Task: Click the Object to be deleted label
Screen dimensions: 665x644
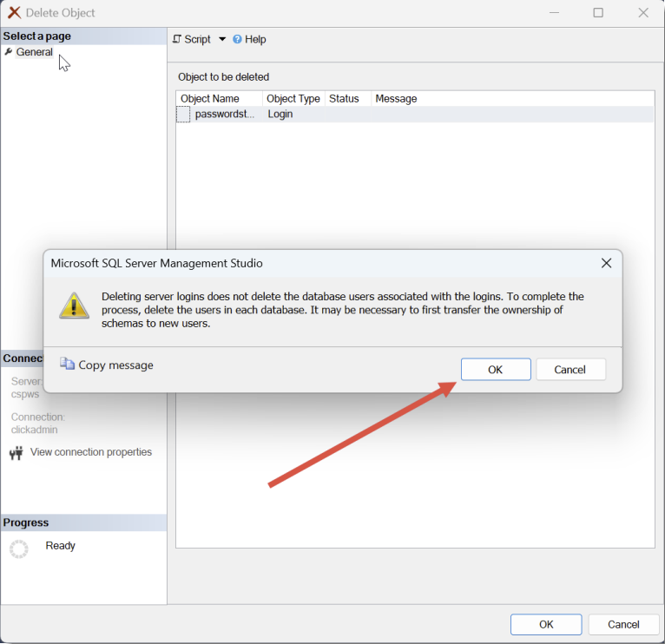Action: tap(223, 76)
